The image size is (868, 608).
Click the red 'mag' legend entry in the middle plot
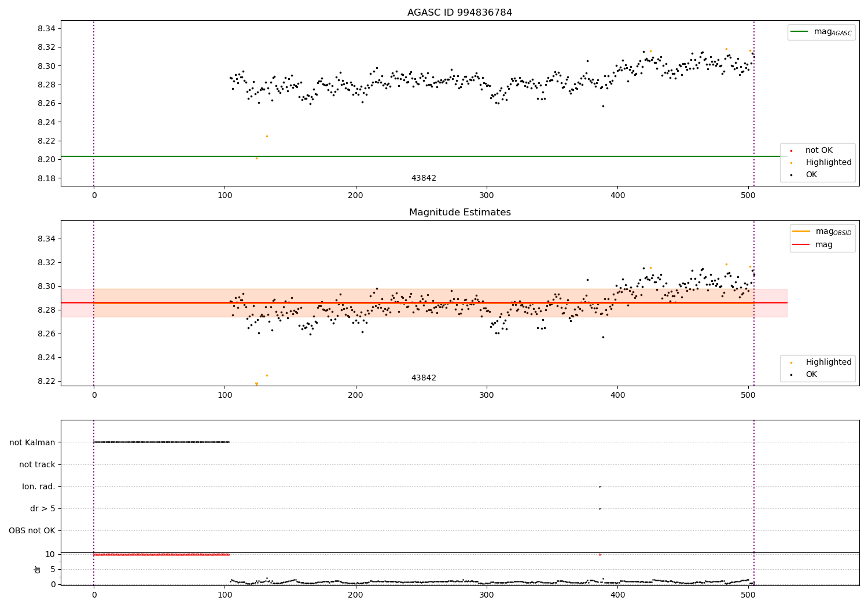pos(813,245)
